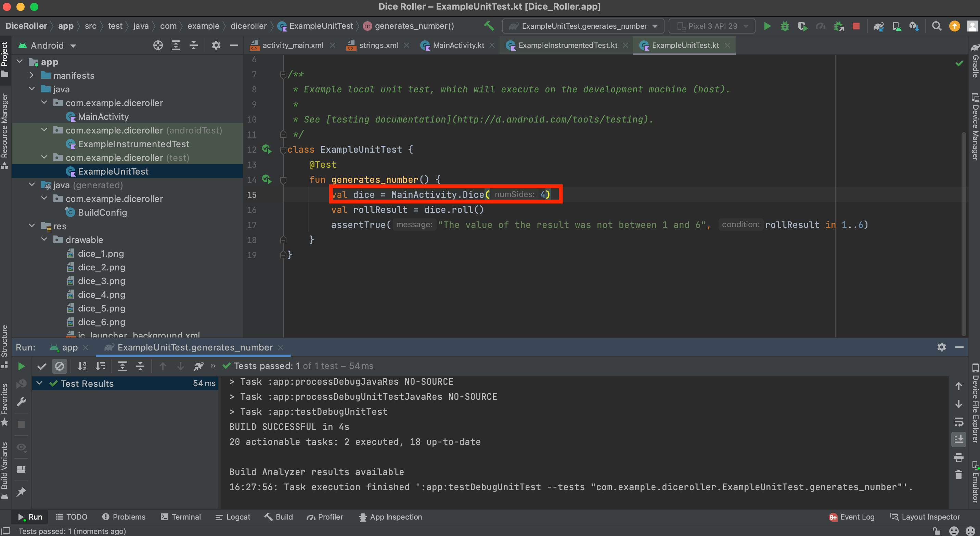Enable alphabetical sorting of test results
The width and height of the screenshot is (980, 536).
pos(82,366)
